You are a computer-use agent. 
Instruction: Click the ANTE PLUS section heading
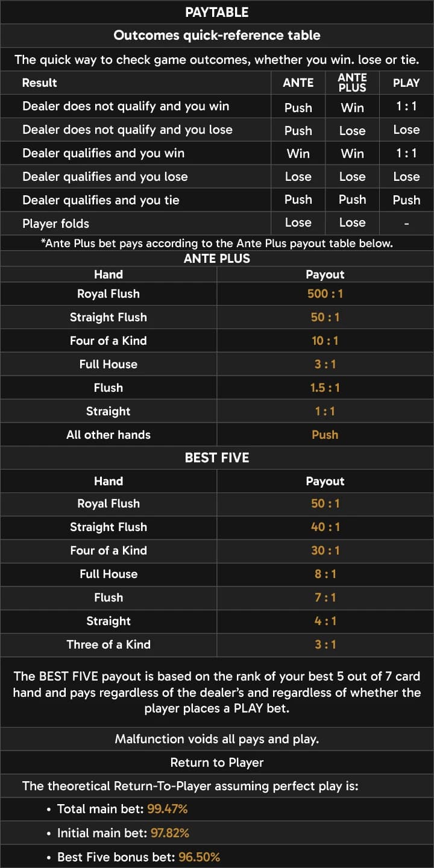coord(217,259)
